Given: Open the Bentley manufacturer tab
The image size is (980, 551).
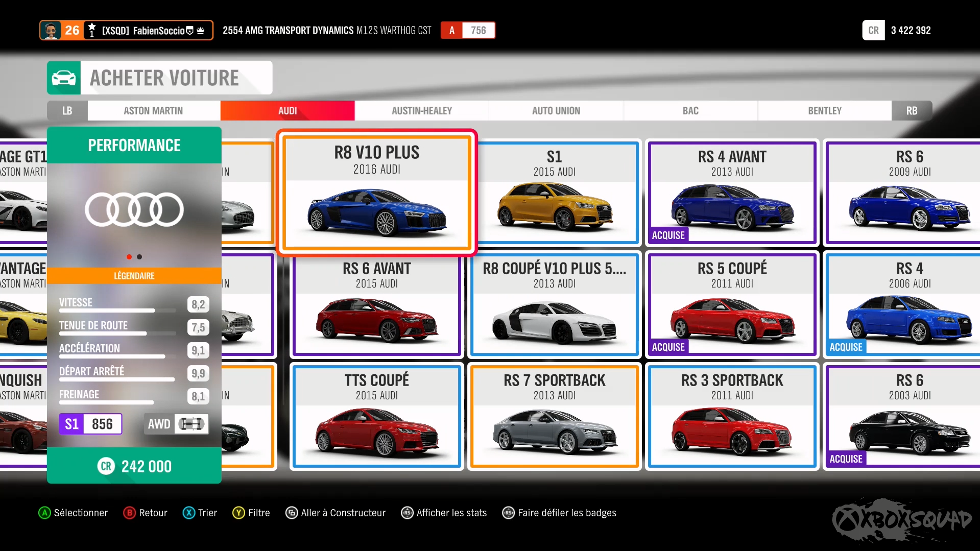Looking at the screenshot, I should pyautogui.click(x=824, y=111).
